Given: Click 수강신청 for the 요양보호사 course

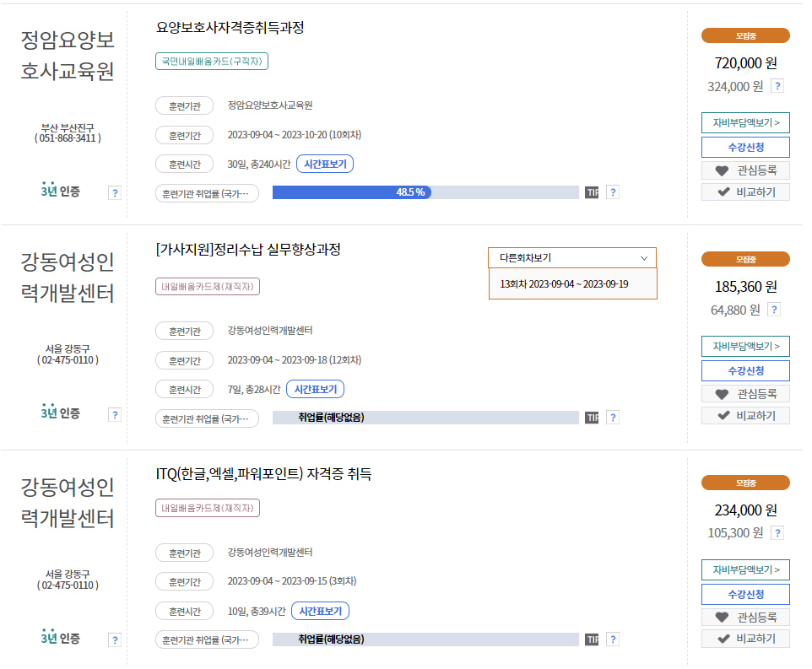Looking at the screenshot, I should (x=745, y=148).
